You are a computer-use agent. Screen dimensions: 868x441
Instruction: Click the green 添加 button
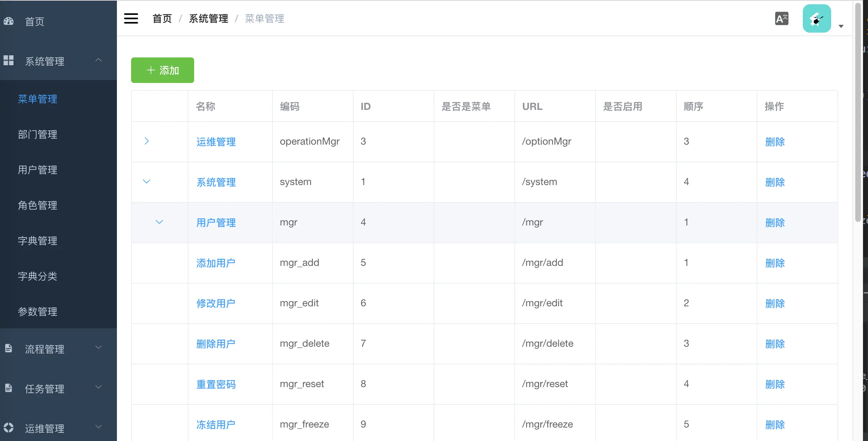point(163,70)
